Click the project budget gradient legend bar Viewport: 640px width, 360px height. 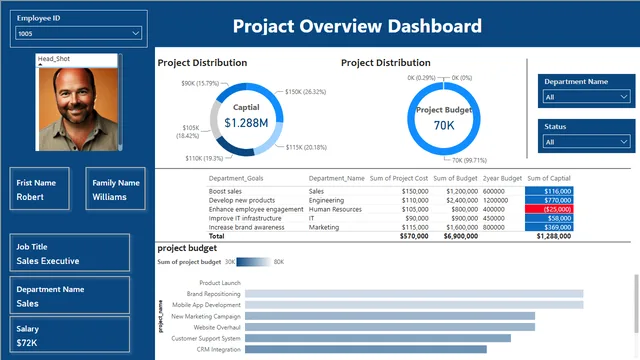pos(253,262)
